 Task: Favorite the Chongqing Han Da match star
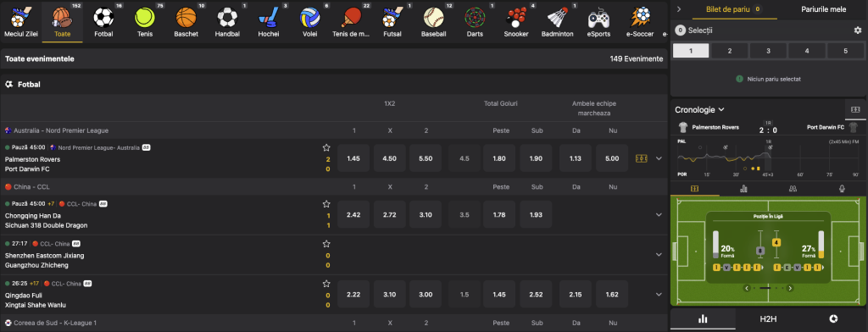coord(326,204)
